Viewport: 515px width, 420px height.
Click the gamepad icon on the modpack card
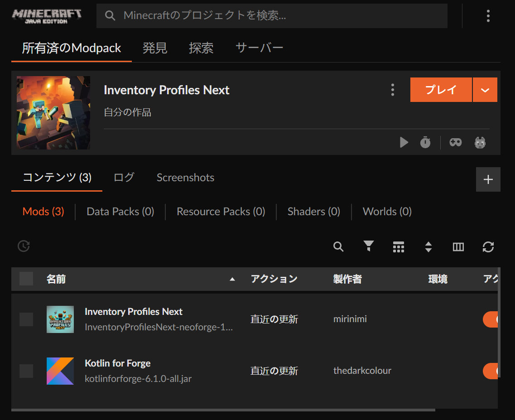(455, 142)
